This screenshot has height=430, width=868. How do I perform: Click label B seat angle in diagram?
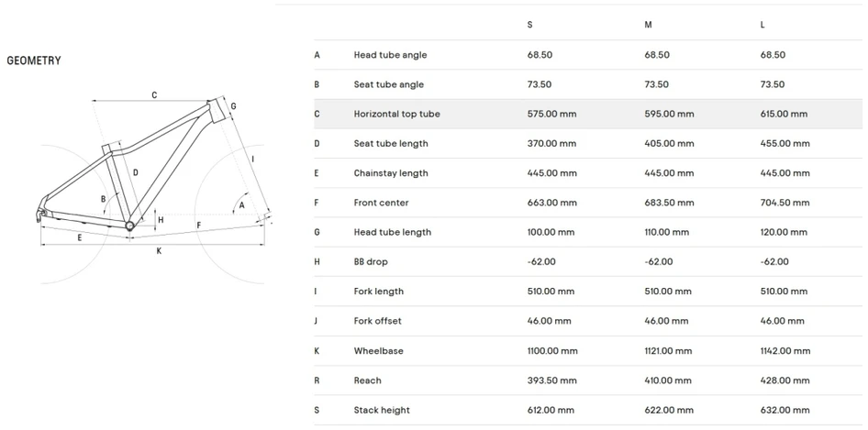tap(103, 199)
